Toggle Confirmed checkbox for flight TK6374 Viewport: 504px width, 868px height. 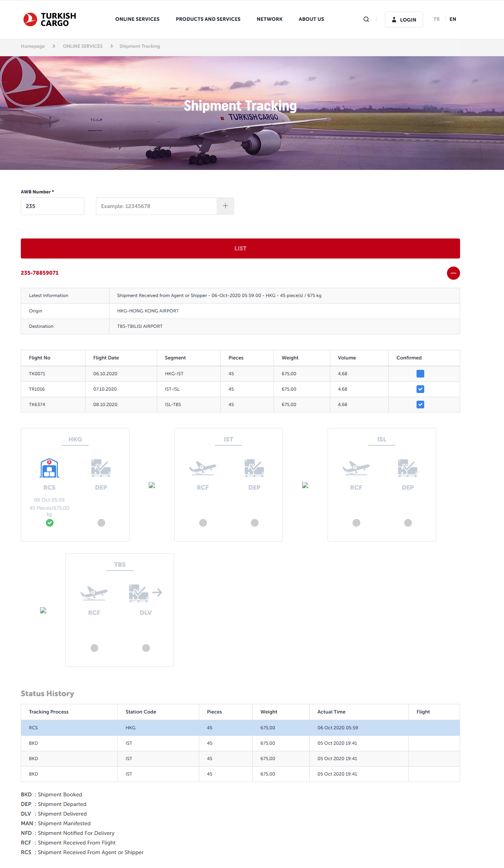[420, 405]
